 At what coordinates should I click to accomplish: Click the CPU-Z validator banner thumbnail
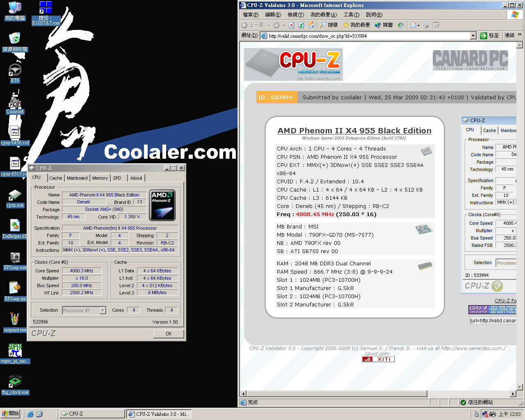coord(492,310)
